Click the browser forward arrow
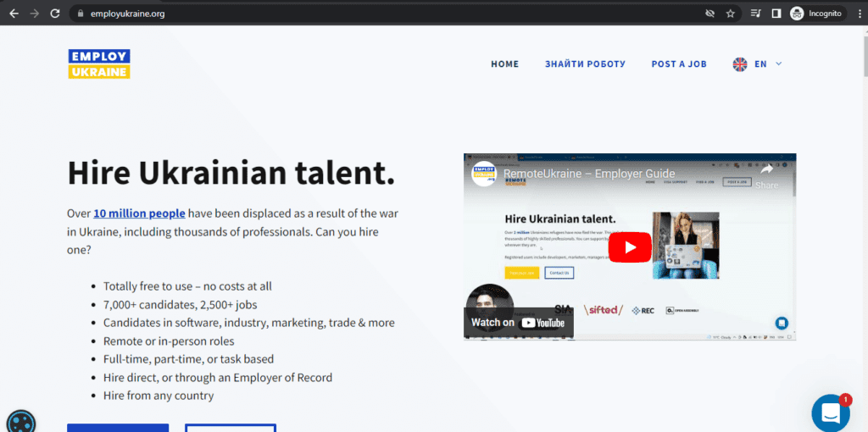 click(x=35, y=14)
